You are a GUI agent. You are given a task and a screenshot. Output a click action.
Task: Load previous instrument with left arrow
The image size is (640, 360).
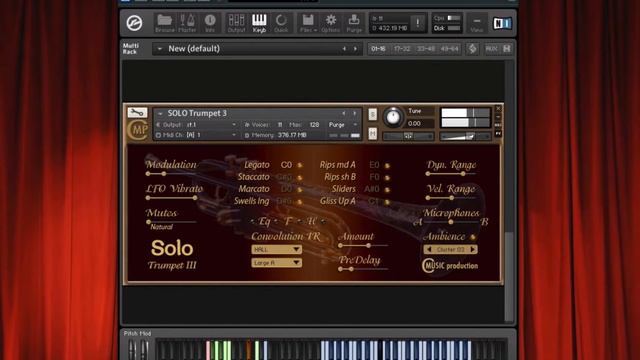pyautogui.click(x=344, y=113)
